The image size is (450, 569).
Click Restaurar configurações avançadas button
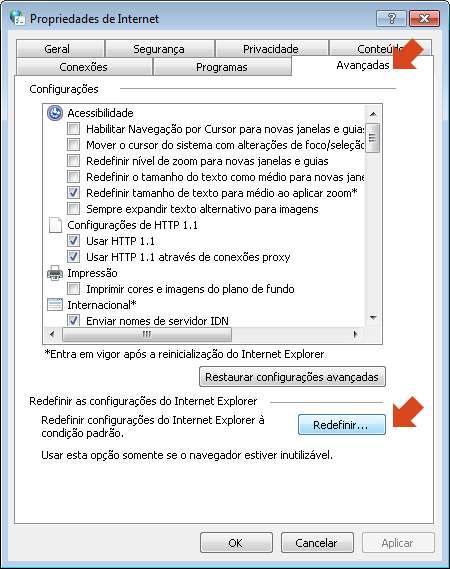292,377
